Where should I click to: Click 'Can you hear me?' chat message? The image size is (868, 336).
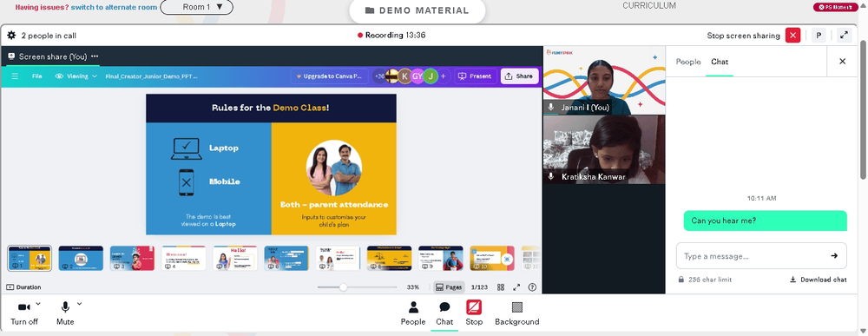(x=765, y=221)
